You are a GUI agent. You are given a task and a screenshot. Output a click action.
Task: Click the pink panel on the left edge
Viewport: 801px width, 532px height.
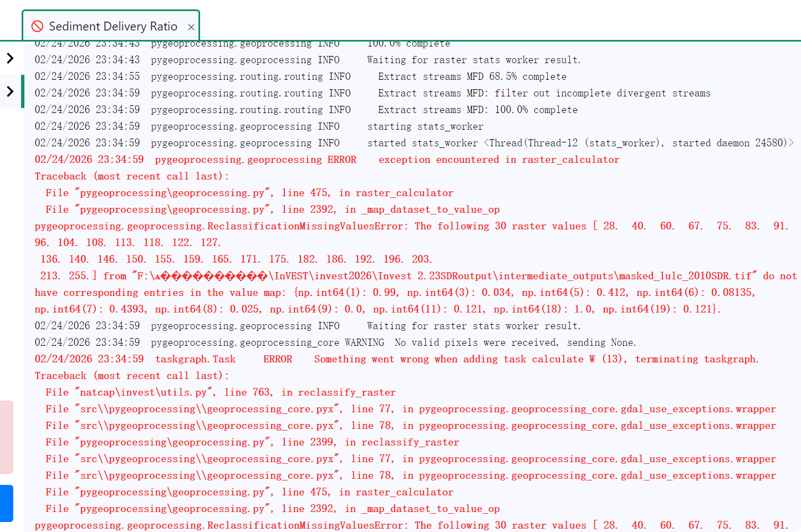tap(6, 437)
